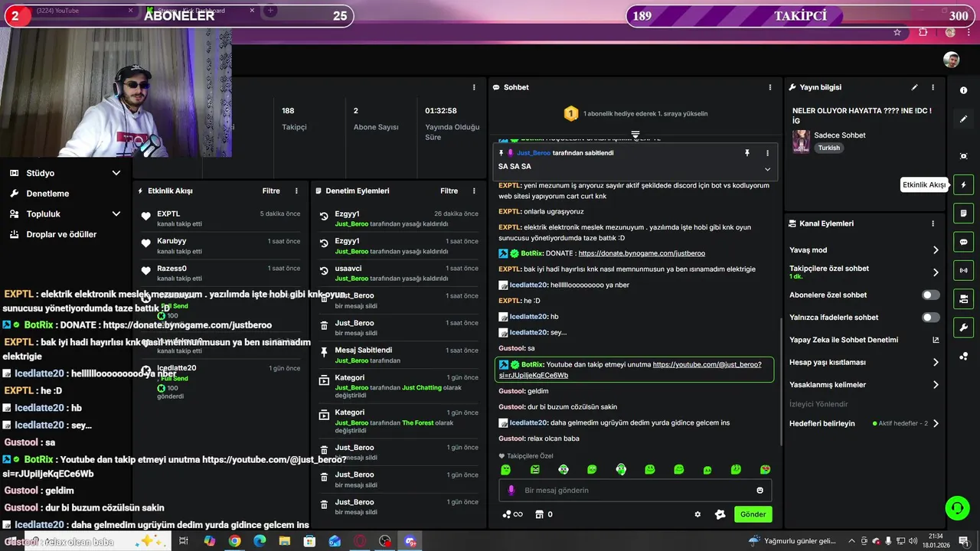
Task: Open Sohbet panel three-dot menu
Action: tap(770, 87)
